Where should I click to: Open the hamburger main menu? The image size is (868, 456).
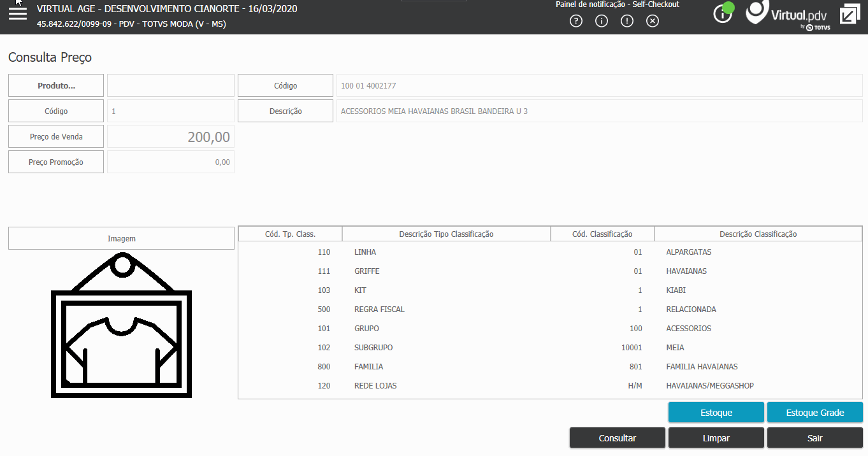tap(18, 13)
